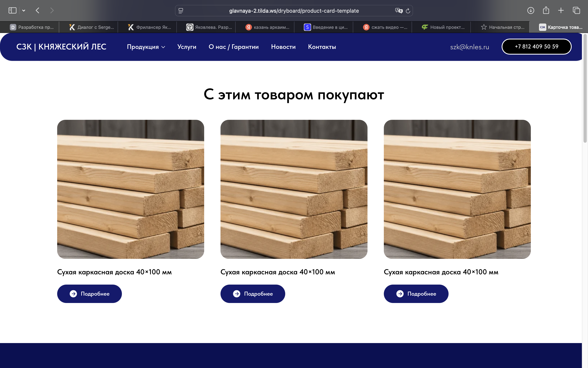Image resolution: width=588 pixels, height=368 pixels.
Task: Focus the address bar URL field
Action: point(294,11)
